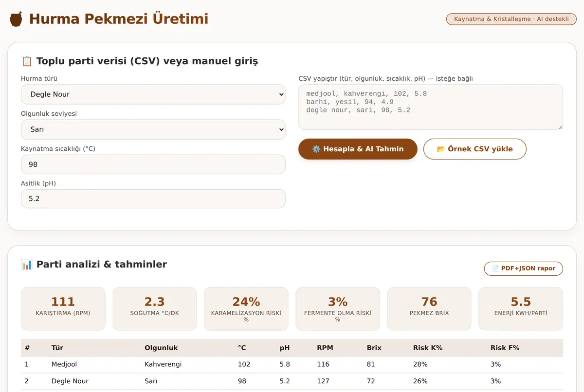
Task: Click the Kaynatma sıcaklığı (°C) label
Action: 58,148
